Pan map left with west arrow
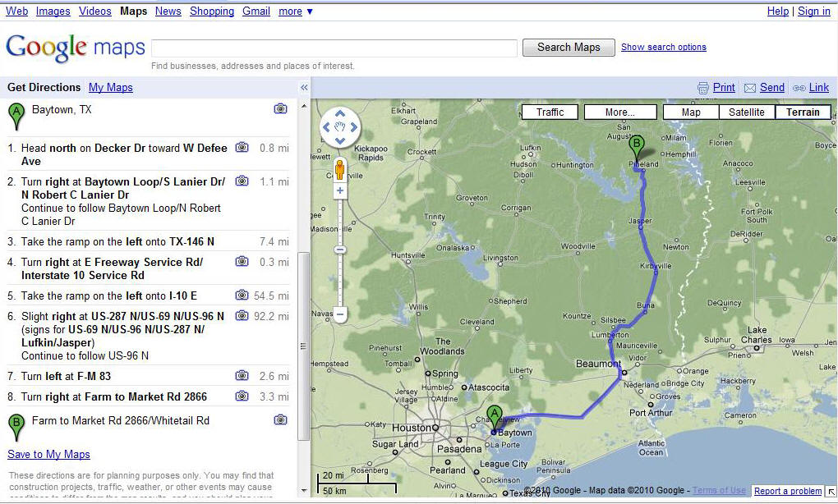Viewport: 838px width, 504px height. coord(326,127)
